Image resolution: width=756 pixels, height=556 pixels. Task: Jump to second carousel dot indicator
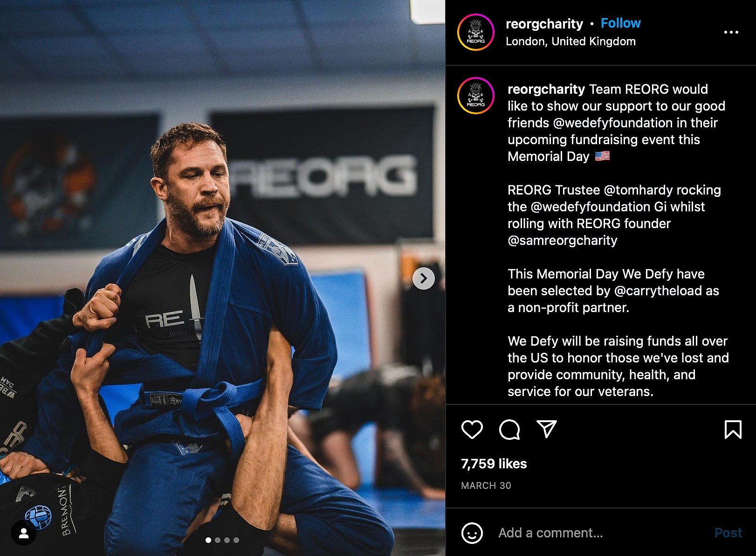218,540
